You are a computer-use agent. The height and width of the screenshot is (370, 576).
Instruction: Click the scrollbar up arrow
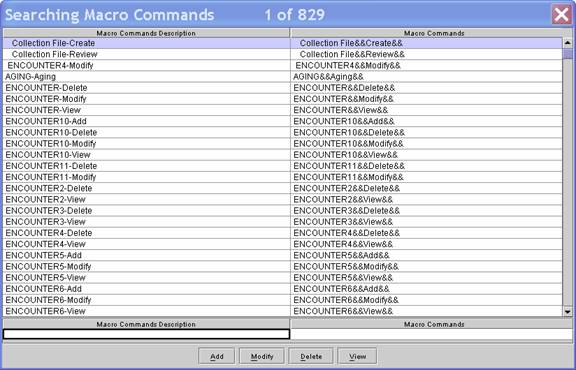568,43
